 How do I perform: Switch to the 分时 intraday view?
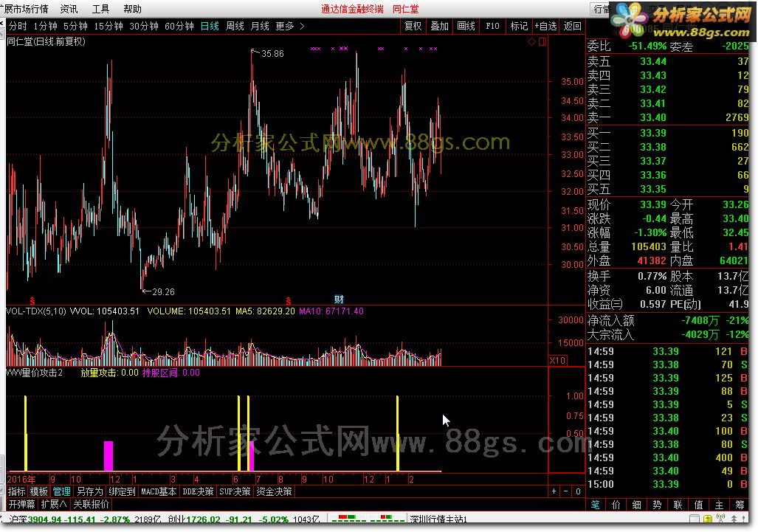coord(18,26)
